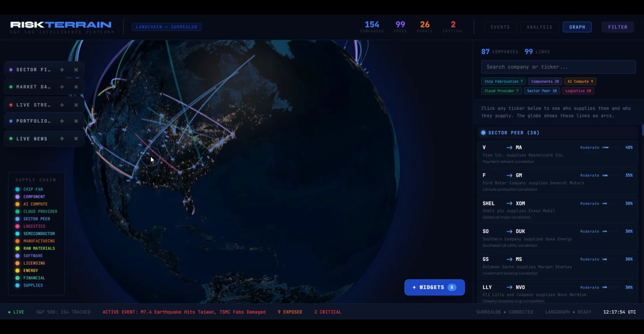Close the Live News widget

click(76, 139)
